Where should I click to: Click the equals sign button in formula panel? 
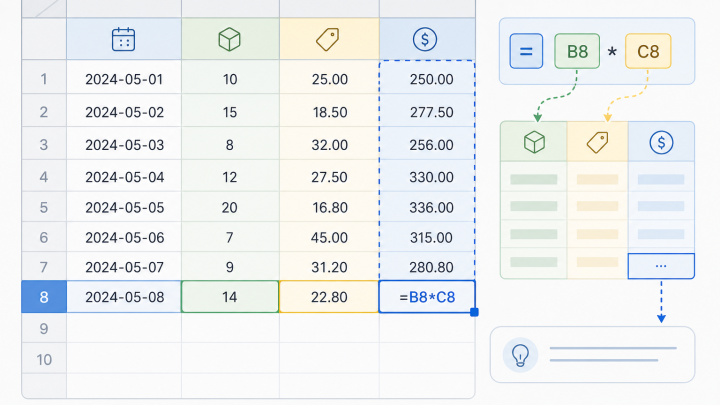(526, 51)
